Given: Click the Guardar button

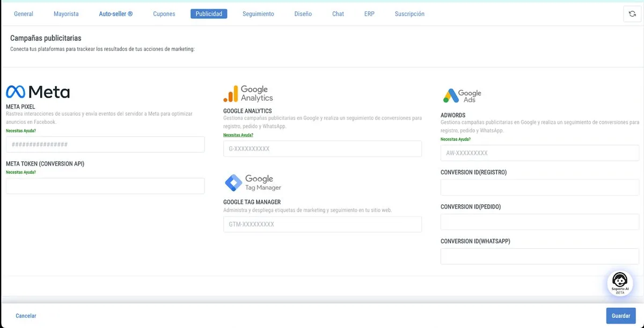Looking at the screenshot, I should tap(620, 316).
